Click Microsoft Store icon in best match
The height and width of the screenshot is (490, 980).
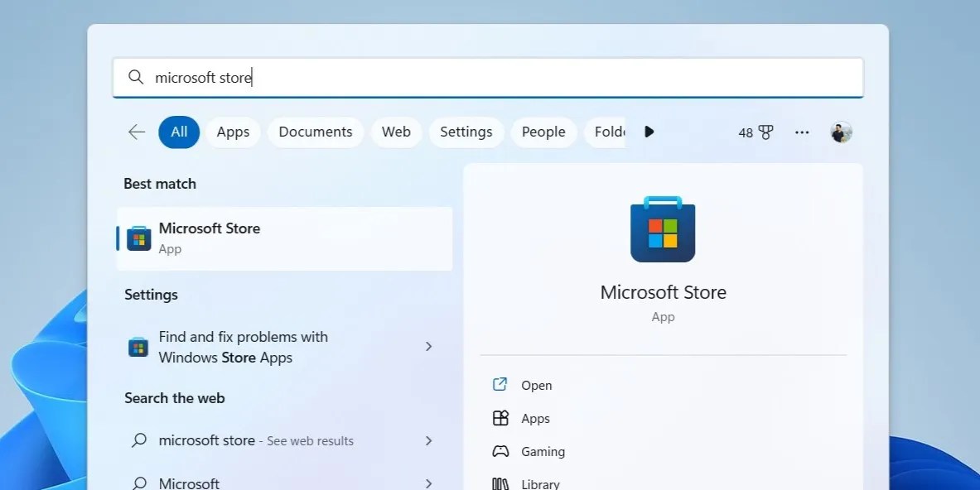(138, 238)
